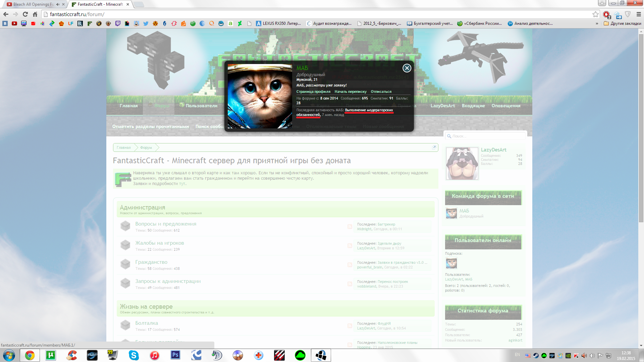Open the LF bookmark icon

71,23
